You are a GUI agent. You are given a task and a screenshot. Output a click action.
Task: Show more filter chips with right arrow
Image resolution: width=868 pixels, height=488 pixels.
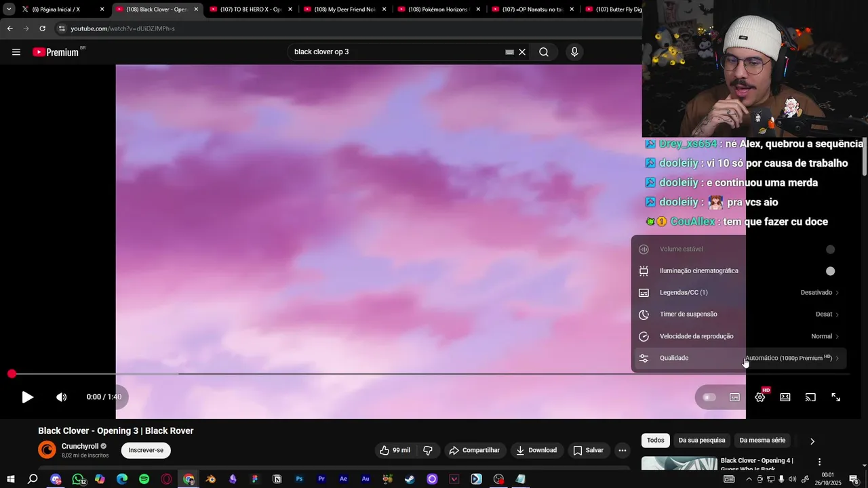(812, 441)
